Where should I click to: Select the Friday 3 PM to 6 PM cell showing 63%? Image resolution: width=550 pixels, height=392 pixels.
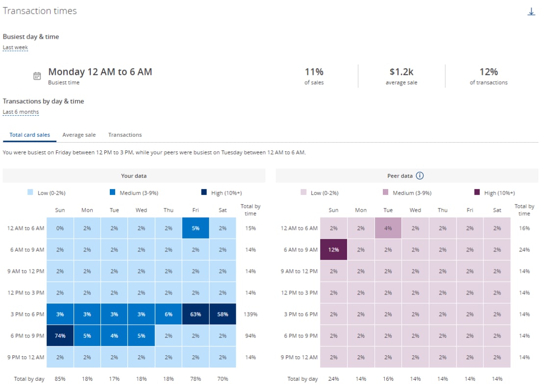tap(196, 314)
